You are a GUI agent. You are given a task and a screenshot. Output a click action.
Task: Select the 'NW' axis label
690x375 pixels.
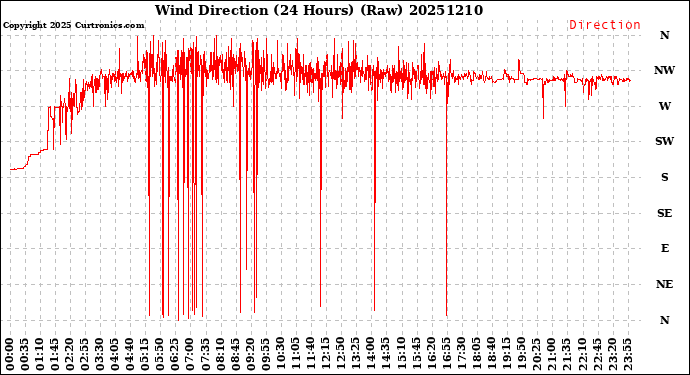pos(664,70)
